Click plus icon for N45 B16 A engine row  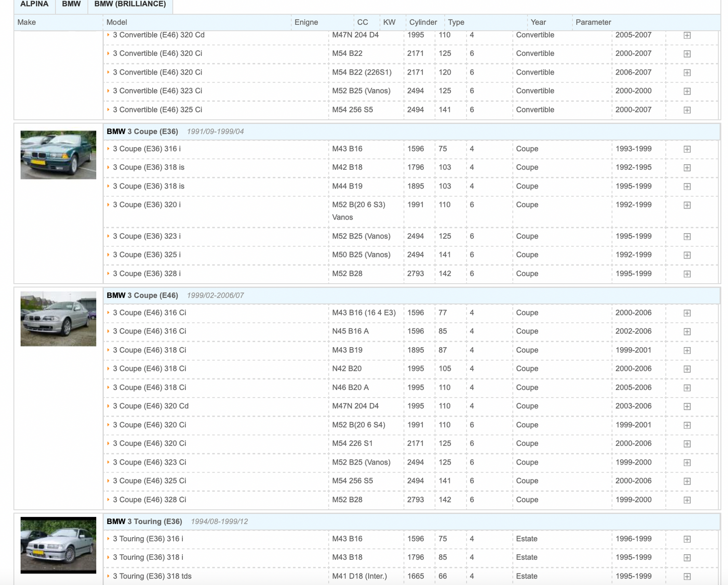[x=687, y=332]
